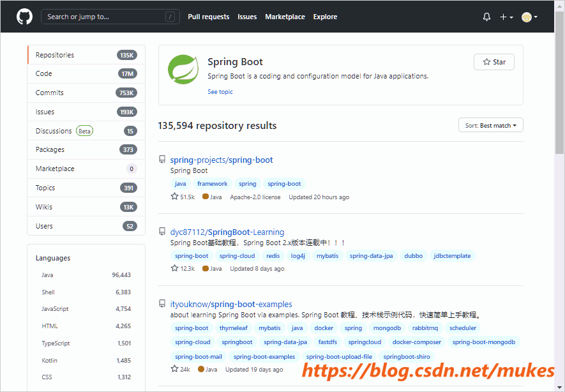The width and height of the screenshot is (565, 392).
Task: Click the Java language dot on spring-boot
Action: point(206,197)
